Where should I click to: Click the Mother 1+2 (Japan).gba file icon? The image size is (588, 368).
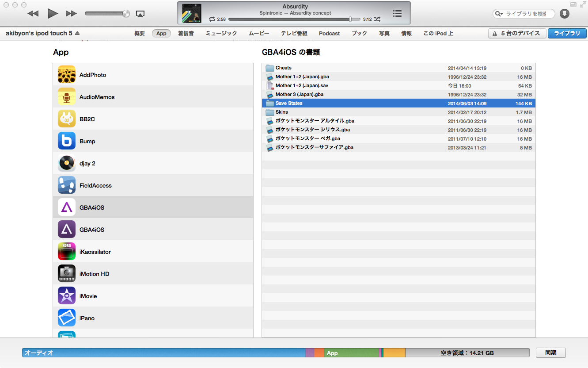(270, 77)
